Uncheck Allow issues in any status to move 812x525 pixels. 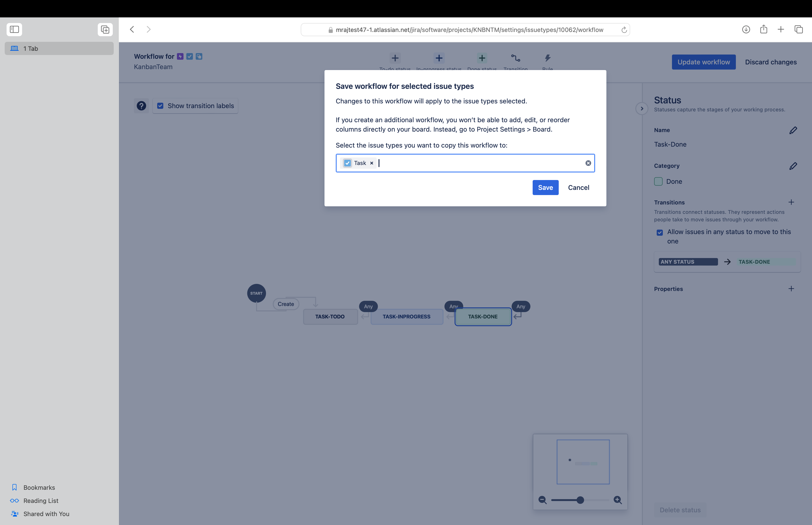[660, 232]
